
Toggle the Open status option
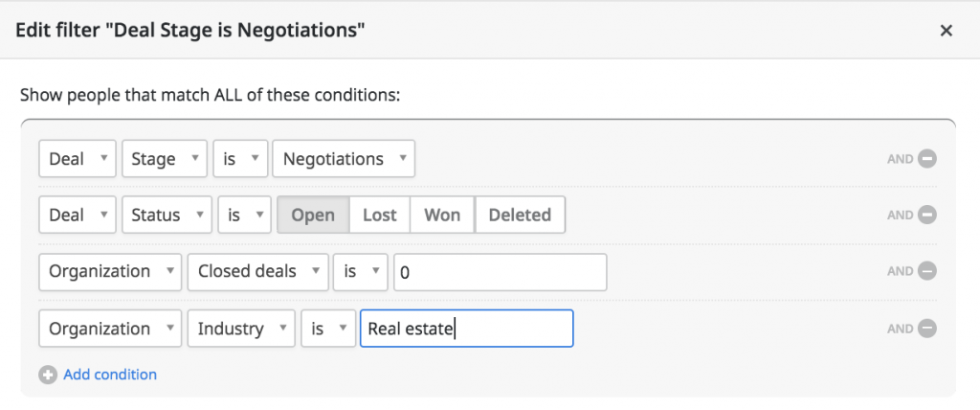pos(313,216)
